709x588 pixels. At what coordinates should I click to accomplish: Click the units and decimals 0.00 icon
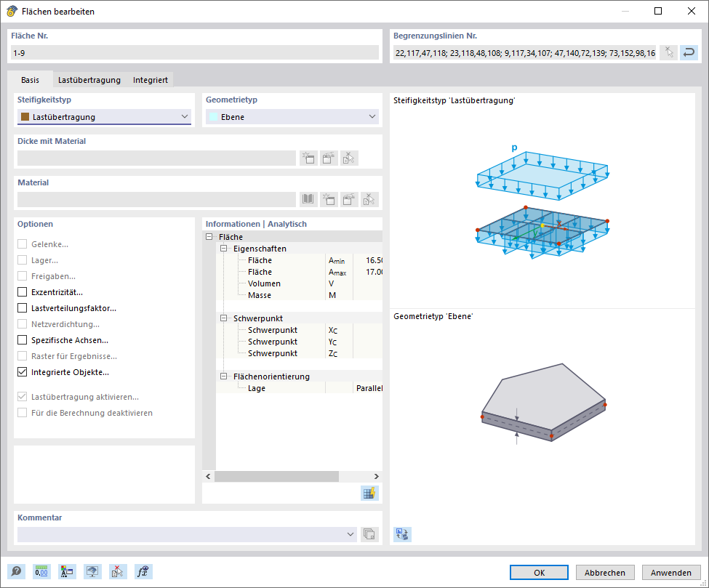[41, 572]
